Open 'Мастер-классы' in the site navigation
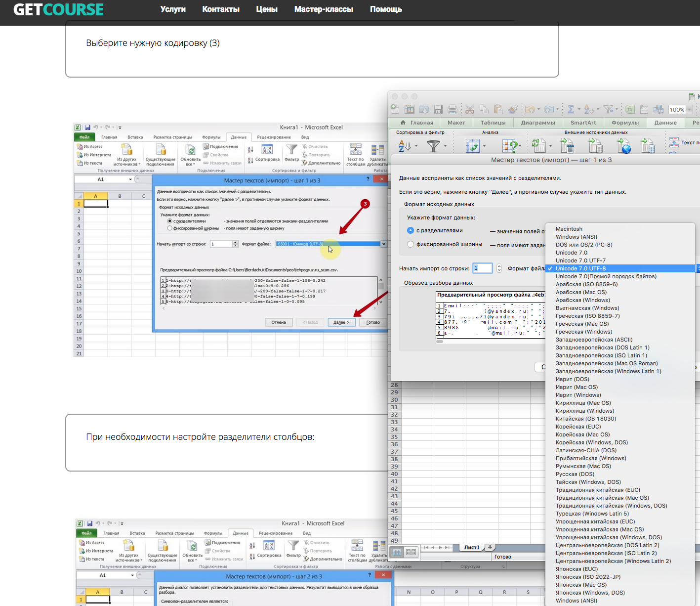 click(x=324, y=9)
